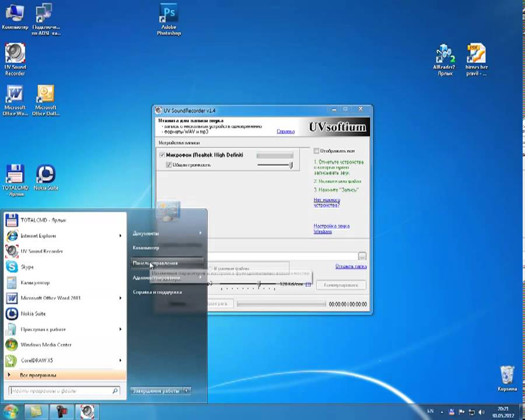This screenshot has width=525, height=420.
Task: Open Microsoft Office Word 2003 in Start menu
Action: [x=65, y=297]
